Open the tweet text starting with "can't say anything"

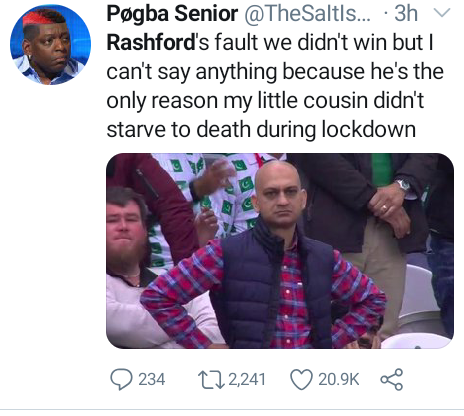click(x=275, y=72)
